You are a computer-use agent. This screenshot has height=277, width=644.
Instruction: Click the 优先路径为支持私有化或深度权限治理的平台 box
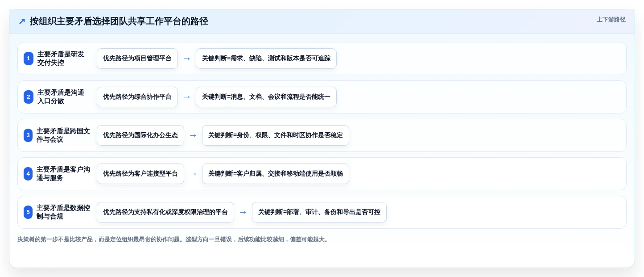pos(165,212)
